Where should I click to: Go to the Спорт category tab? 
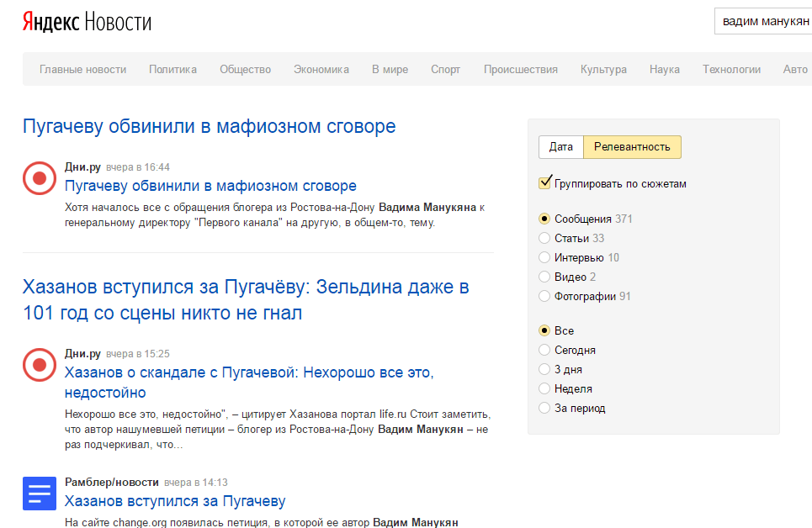pos(445,70)
